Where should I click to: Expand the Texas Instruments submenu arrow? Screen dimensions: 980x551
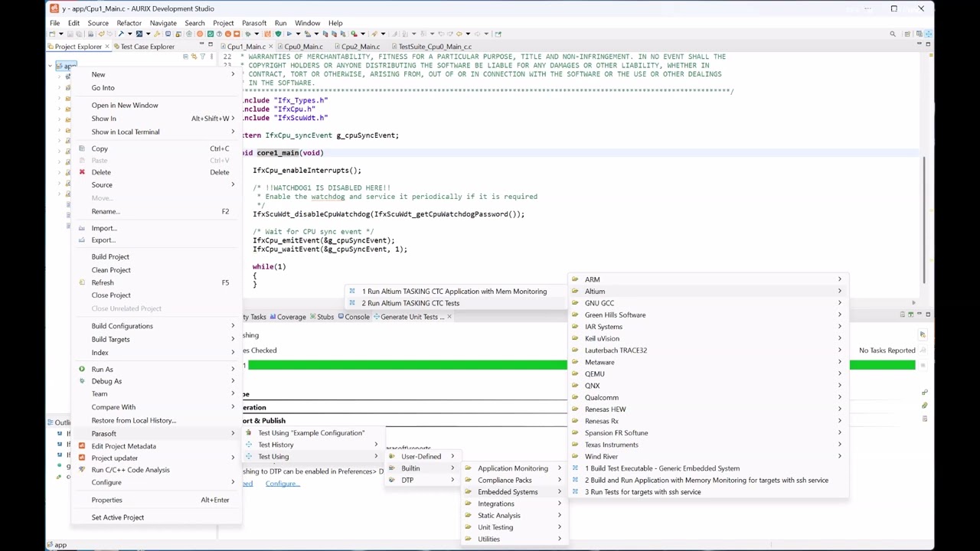(x=839, y=445)
